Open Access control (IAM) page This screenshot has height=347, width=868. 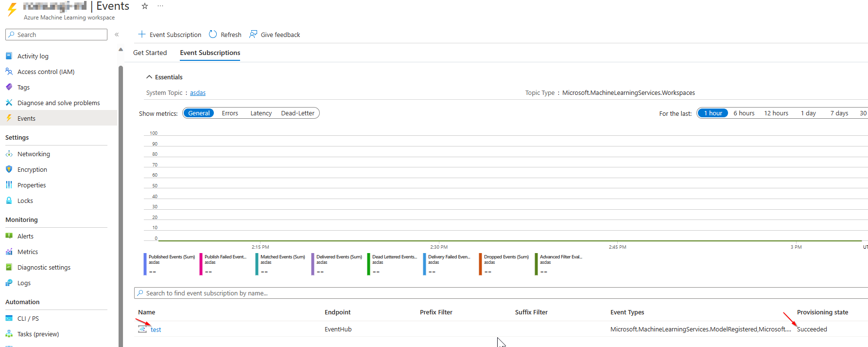pos(46,72)
